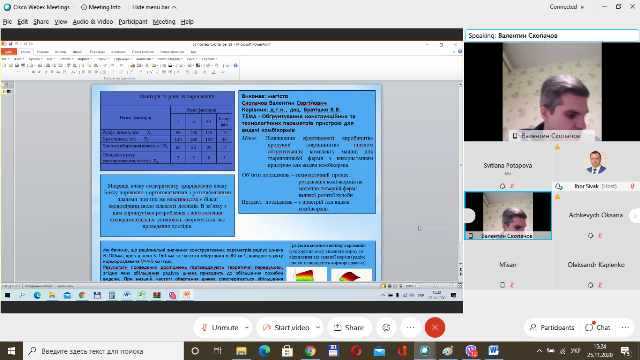Screen dimensions: 640x360
Task: Expand audio options arrow next to Unmute
Action: coord(247,327)
